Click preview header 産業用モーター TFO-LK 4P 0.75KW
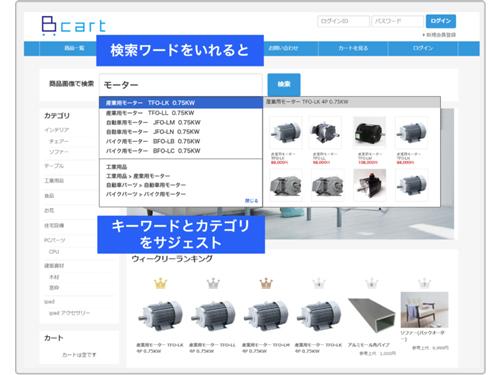The width and height of the screenshot is (500, 375). pos(352,102)
